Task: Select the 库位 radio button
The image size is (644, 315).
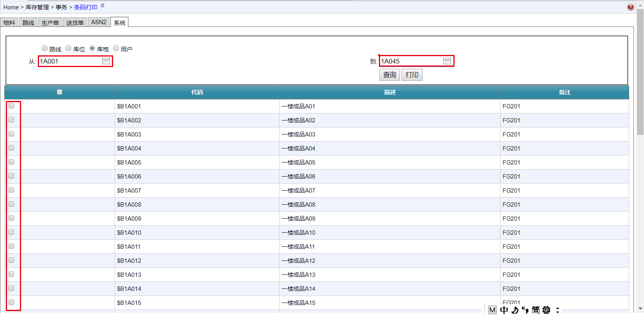Action: point(68,48)
